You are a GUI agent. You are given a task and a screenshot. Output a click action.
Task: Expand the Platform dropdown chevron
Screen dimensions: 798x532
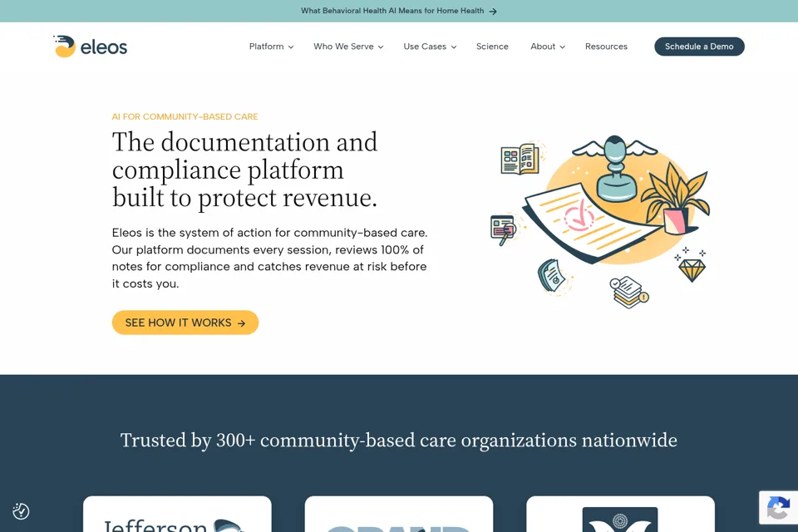(291, 47)
